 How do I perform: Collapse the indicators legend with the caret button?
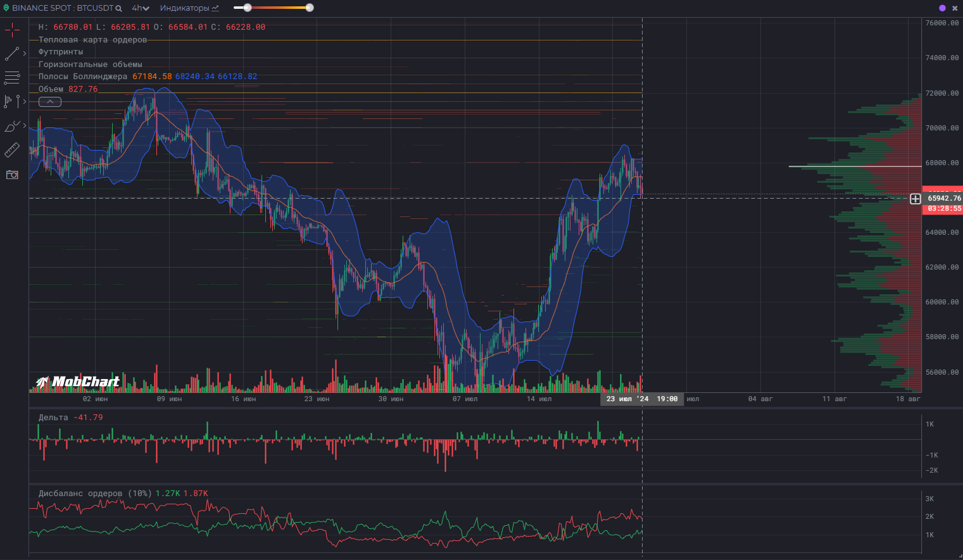tap(49, 101)
